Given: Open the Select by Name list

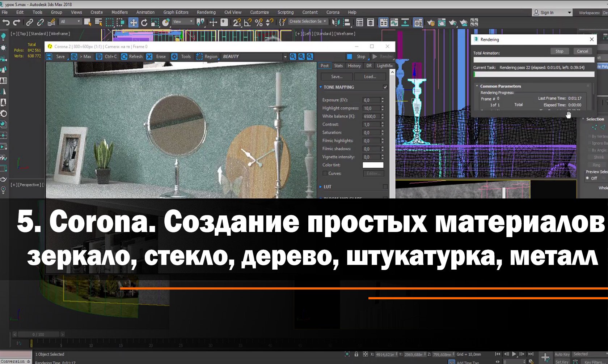Looking at the screenshot, I should 98,22.
